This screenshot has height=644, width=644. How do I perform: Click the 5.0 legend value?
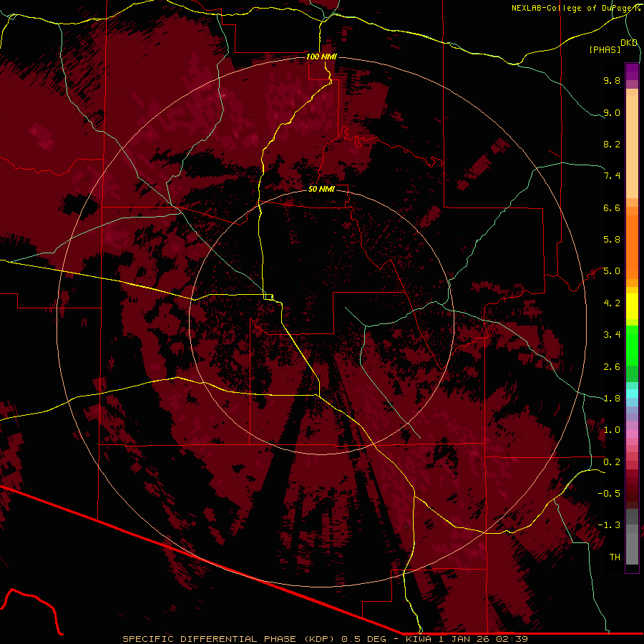coord(612,271)
